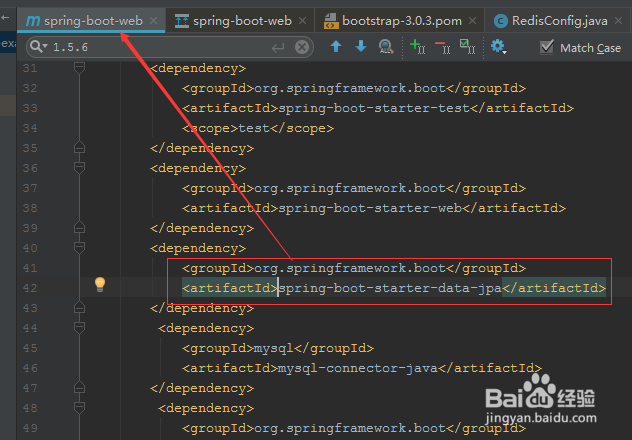
Task: Click the intention lightbulb on line 42
Action: [100, 284]
